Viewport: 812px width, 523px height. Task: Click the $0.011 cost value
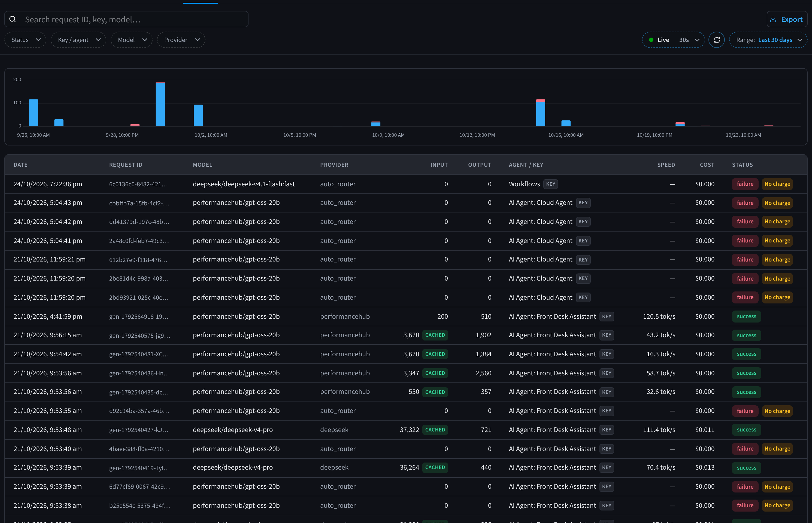tap(705, 430)
